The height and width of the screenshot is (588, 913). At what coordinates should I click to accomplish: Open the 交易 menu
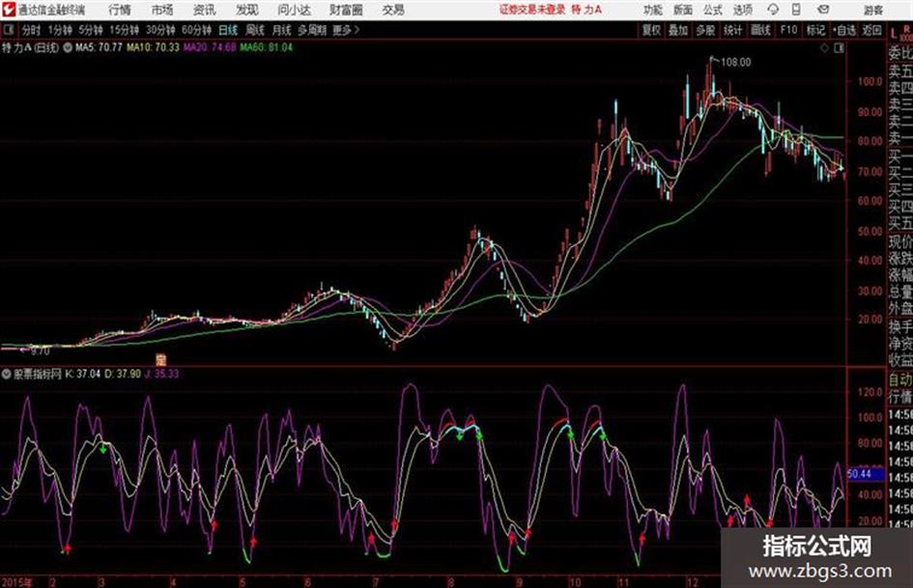click(x=393, y=10)
